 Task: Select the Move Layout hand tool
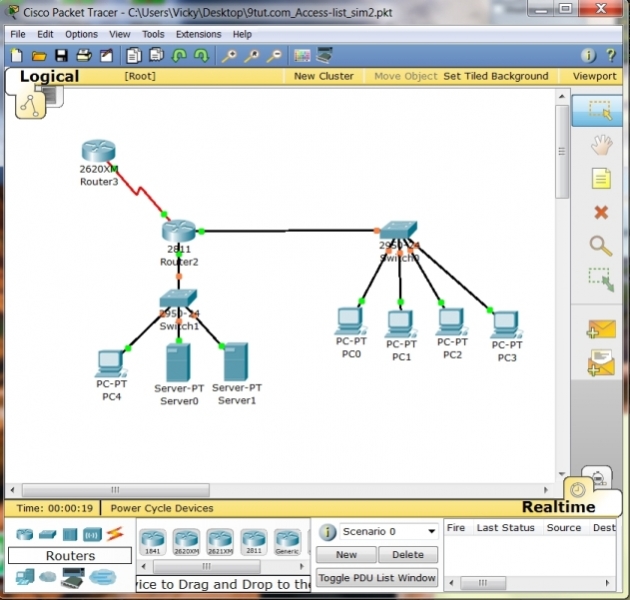[x=600, y=145]
